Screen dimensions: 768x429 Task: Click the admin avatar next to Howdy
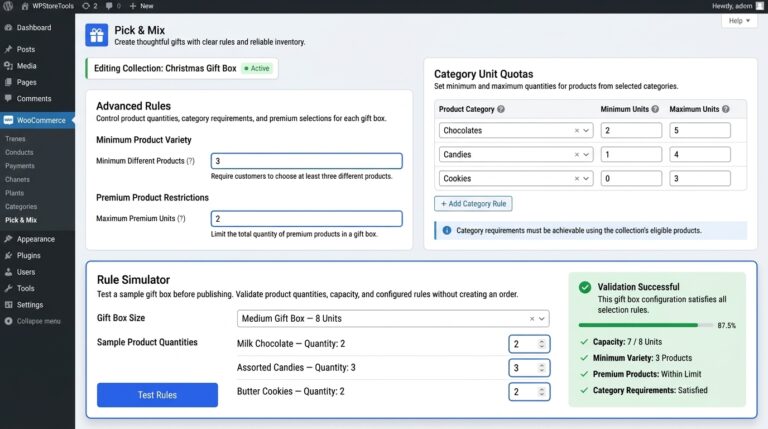point(760,6)
